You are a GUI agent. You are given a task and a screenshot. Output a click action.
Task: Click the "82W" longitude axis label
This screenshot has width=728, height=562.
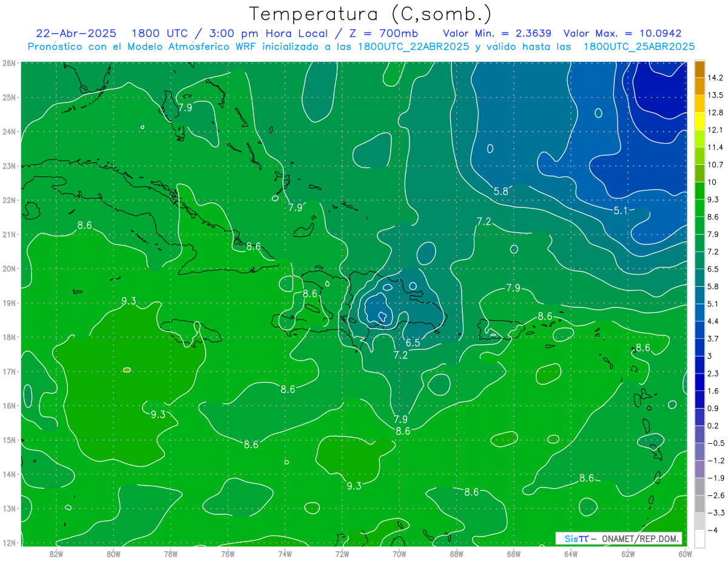(x=56, y=553)
